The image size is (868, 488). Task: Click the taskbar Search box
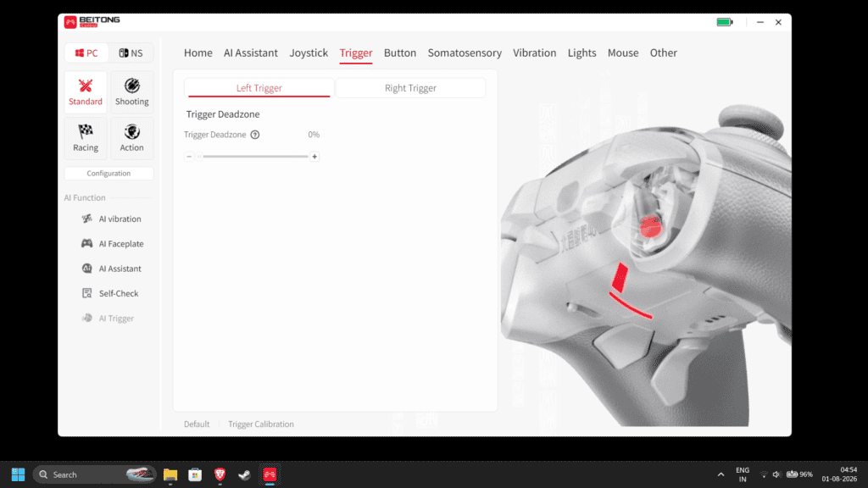coord(95,474)
